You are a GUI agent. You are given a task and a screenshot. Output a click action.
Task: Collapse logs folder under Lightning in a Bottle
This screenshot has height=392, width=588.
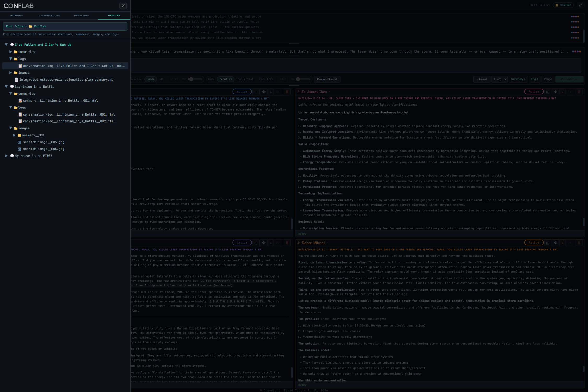[11, 107]
